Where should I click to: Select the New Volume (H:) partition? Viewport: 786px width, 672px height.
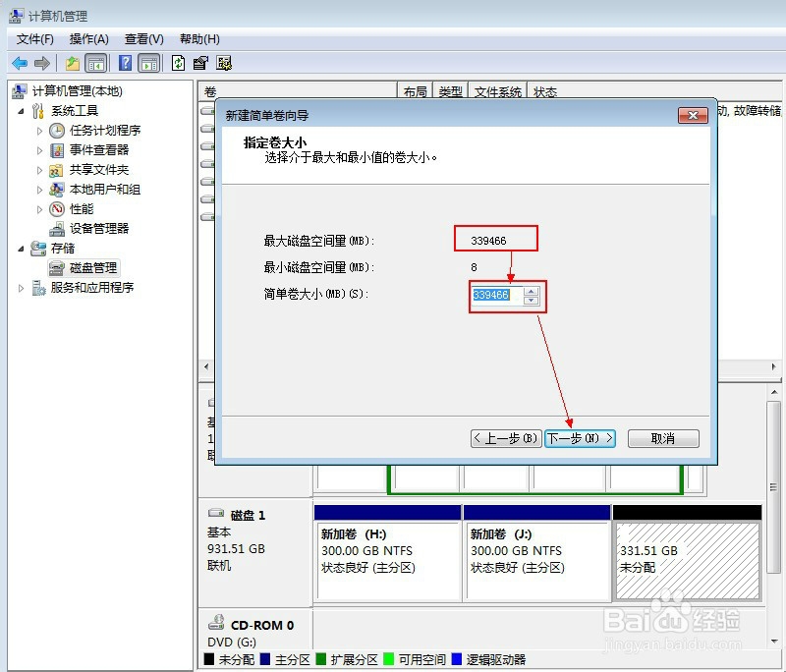coord(387,553)
